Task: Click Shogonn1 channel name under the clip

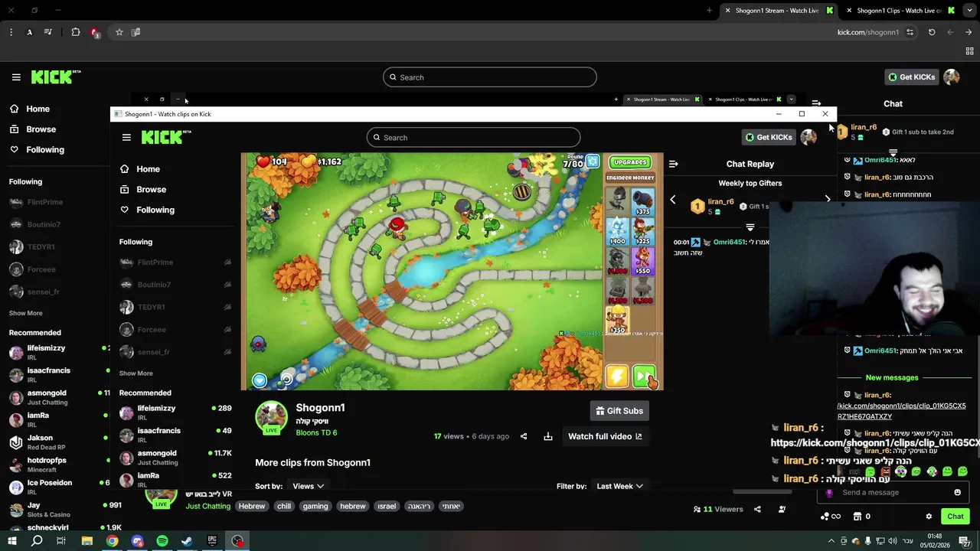Action: coord(320,408)
